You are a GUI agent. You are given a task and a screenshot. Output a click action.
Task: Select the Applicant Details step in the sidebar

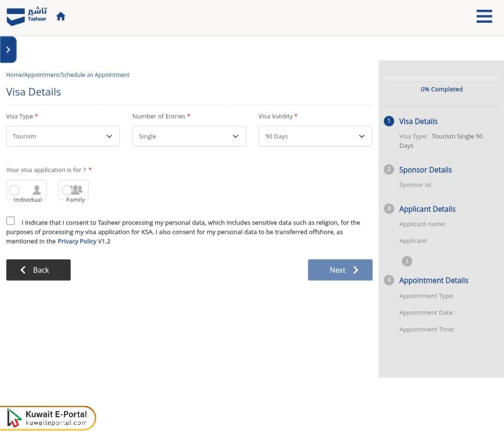tap(427, 209)
